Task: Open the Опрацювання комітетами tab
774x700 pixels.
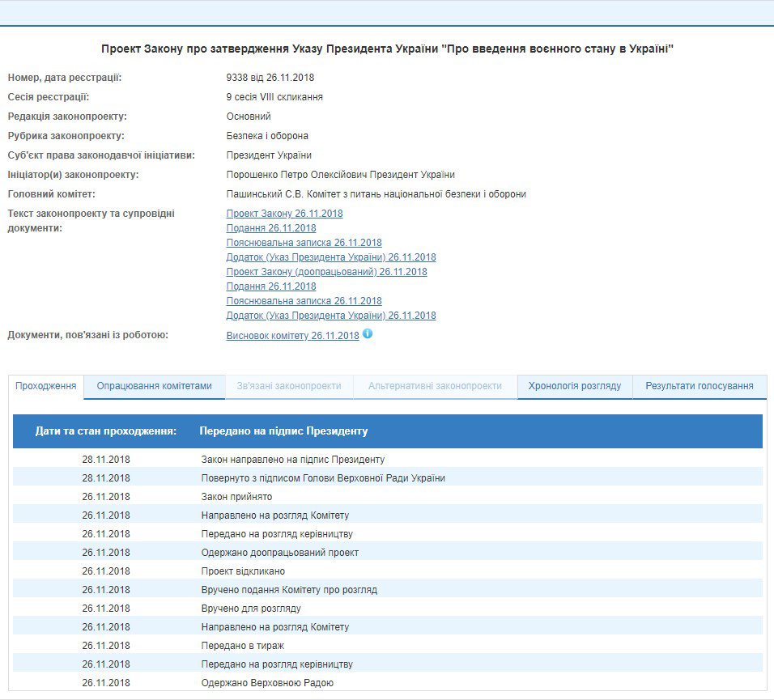Action: tap(155, 386)
